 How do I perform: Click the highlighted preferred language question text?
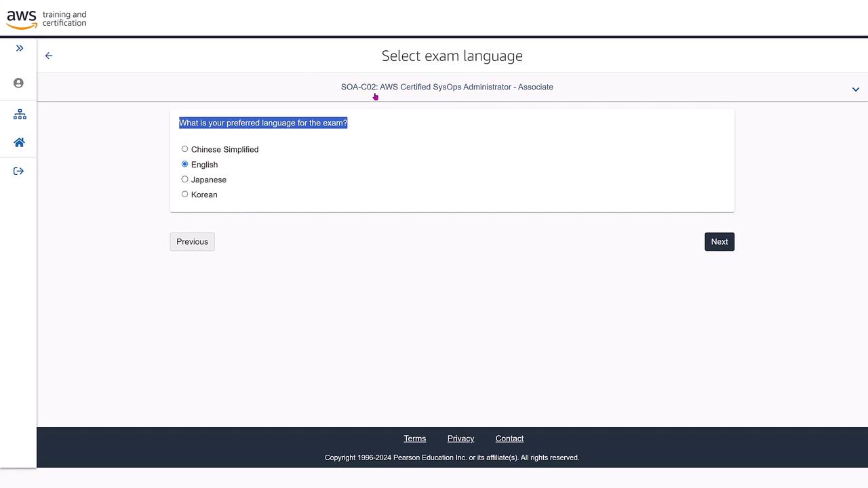[263, 123]
